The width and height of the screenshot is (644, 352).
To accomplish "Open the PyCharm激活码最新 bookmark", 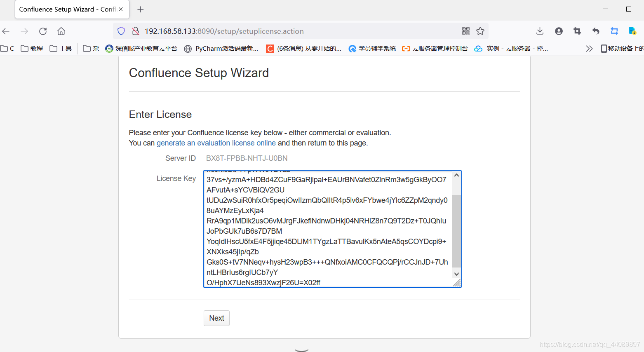I will 221,49.
